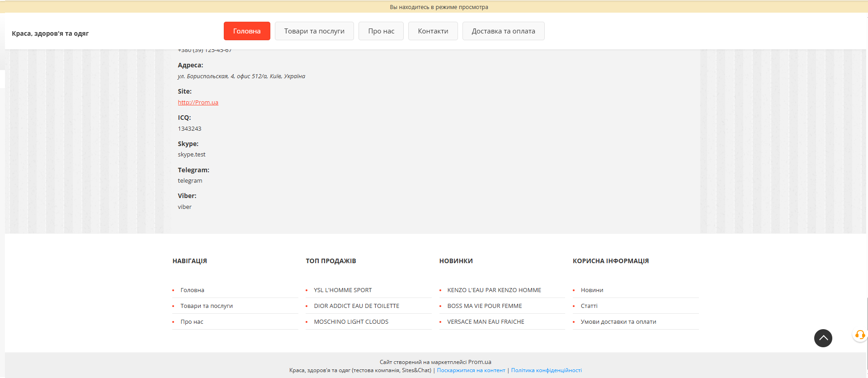Select MOSCHINO LIGHT CLOUDS product

pos(351,322)
